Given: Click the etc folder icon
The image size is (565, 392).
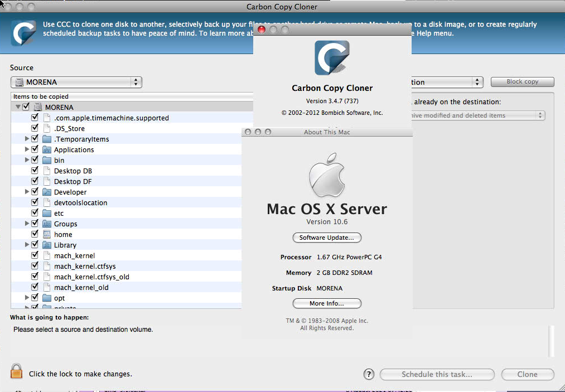Looking at the screenshot, I should tap(47, 214).
